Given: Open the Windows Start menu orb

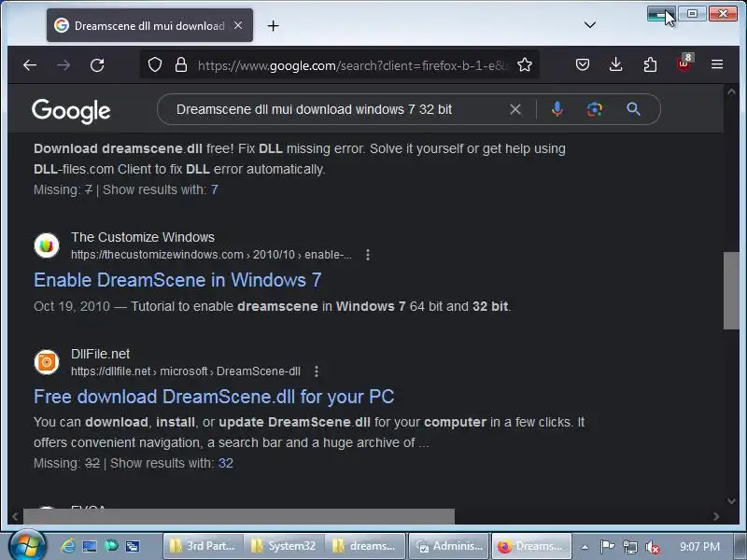Looking at the screenshot, I should 27,545.
